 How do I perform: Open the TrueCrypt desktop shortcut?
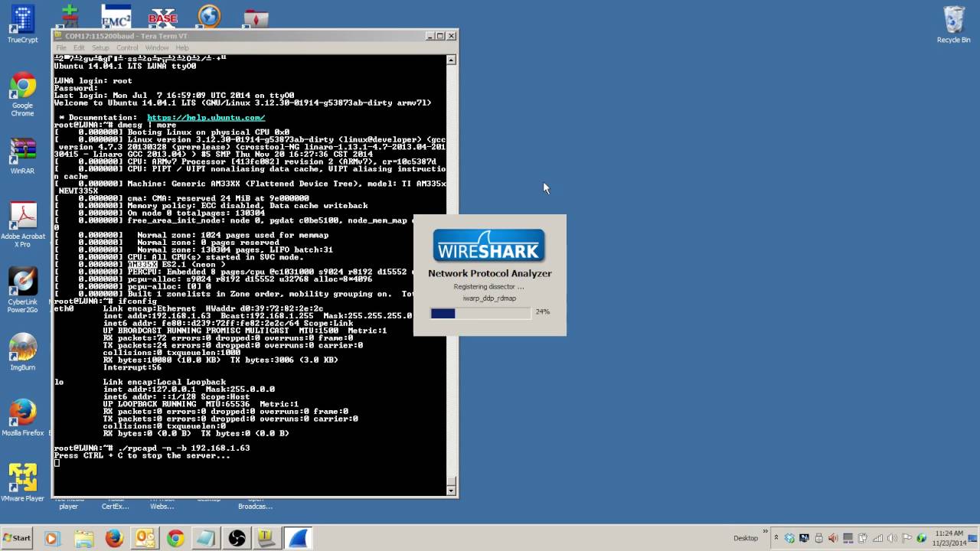coord(22,23)
